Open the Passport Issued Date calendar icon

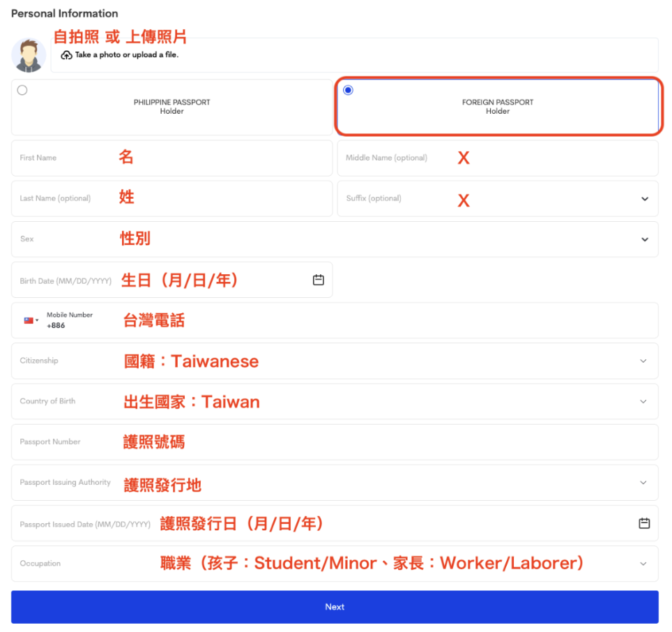tap(644, 523)
